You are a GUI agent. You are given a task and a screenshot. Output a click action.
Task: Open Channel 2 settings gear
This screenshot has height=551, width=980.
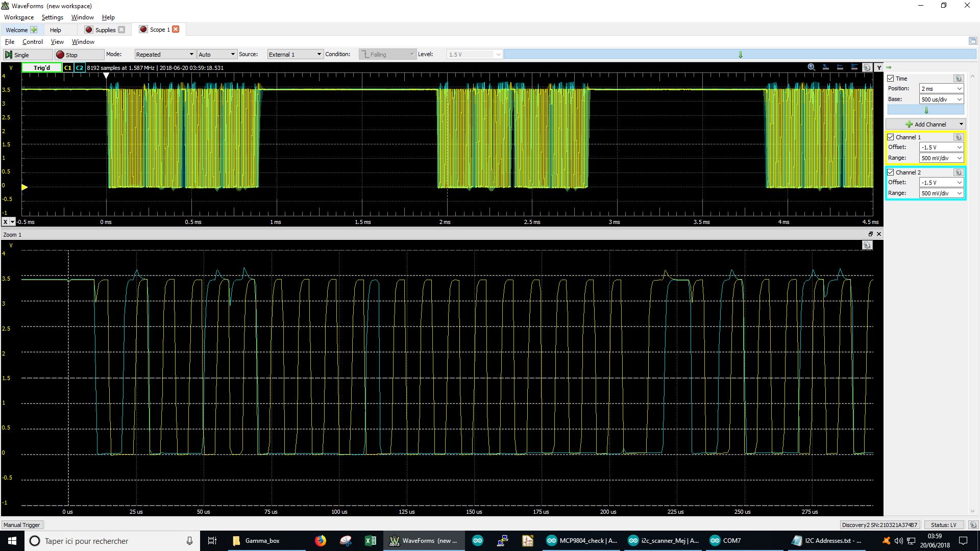[958, 172]
